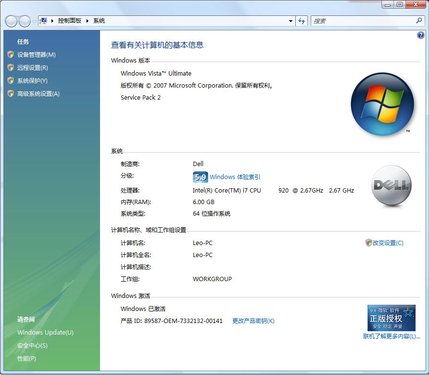Screen dimensions: 429x375
Task: Click the 查看有关计算机的基本信息 heading
Action: point(157,45)
